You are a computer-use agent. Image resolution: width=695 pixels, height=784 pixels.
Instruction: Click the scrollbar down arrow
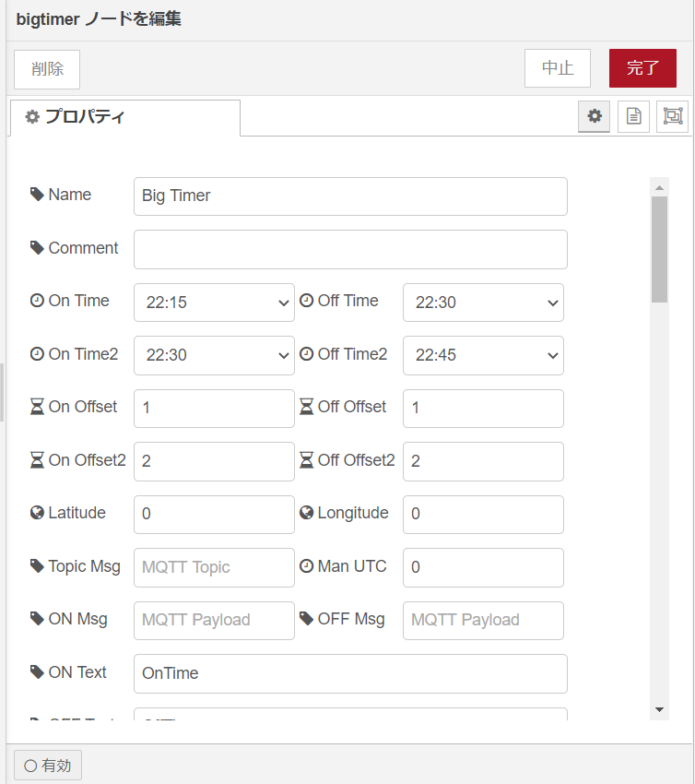[660, 709]
